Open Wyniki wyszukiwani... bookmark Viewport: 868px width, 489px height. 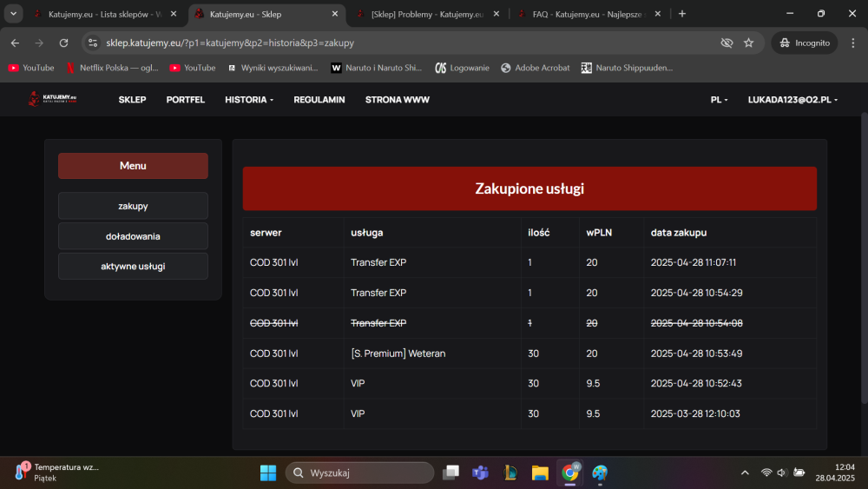pos(273,68)
